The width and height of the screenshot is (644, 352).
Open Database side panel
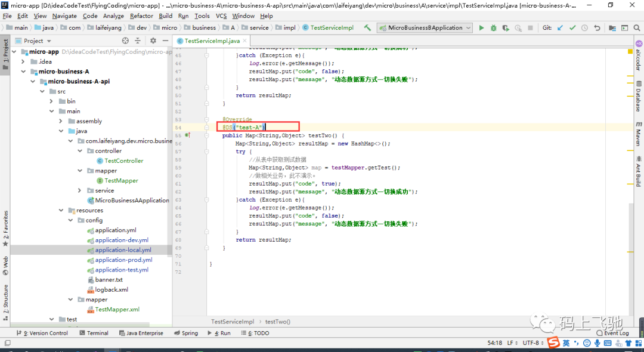639,96
